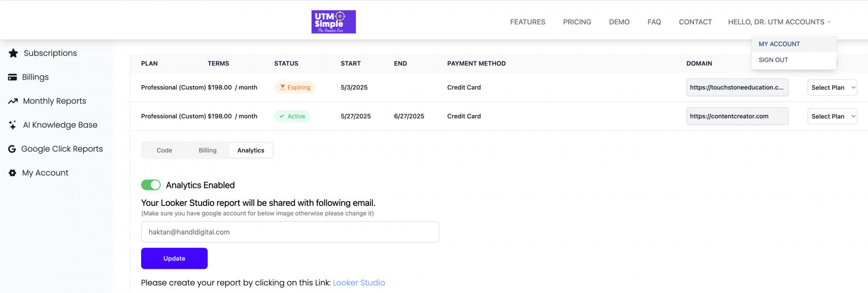
Task: Click the Monthly Reports trend icon
Action: click(x=13, y=101)
